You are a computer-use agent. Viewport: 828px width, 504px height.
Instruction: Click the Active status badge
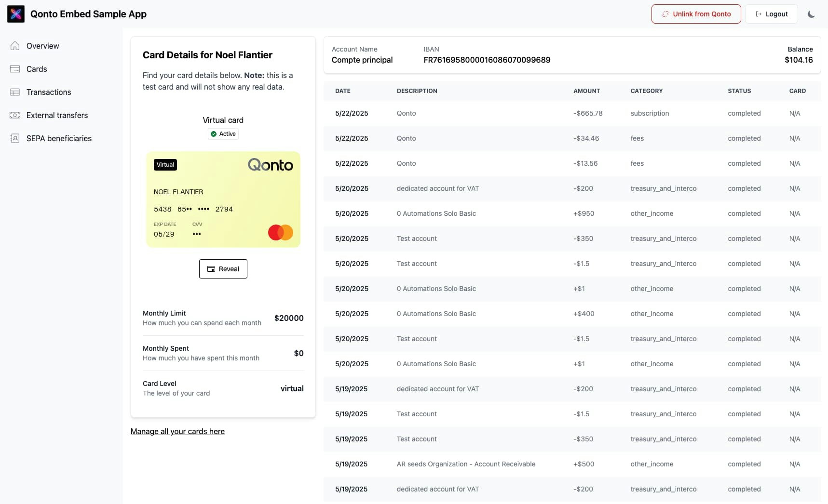223,134
